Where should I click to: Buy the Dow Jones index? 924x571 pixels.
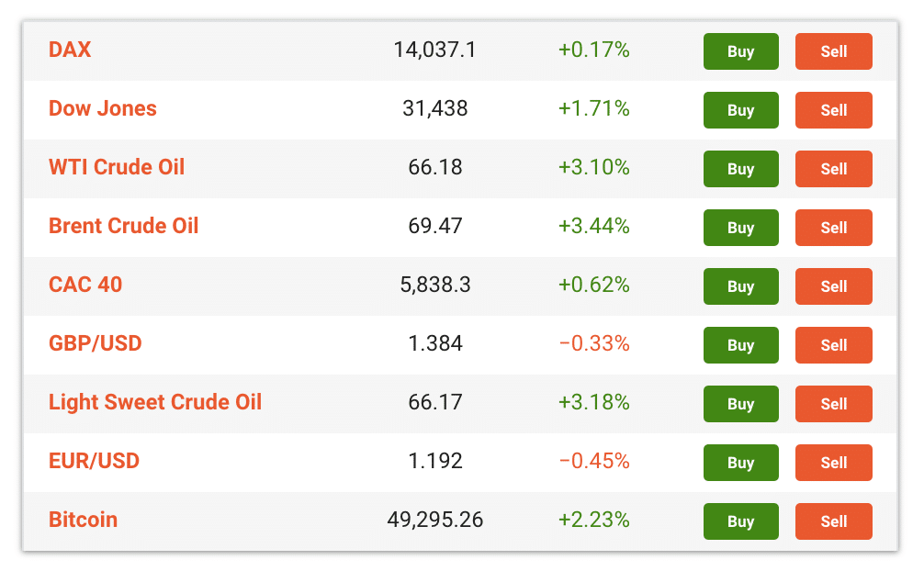click(740, 110)
